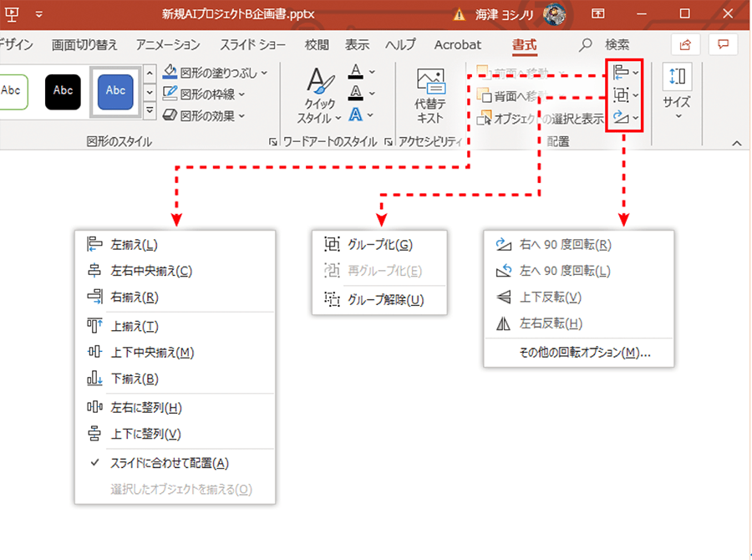Apply the black Abc shape style

(63, 92)
